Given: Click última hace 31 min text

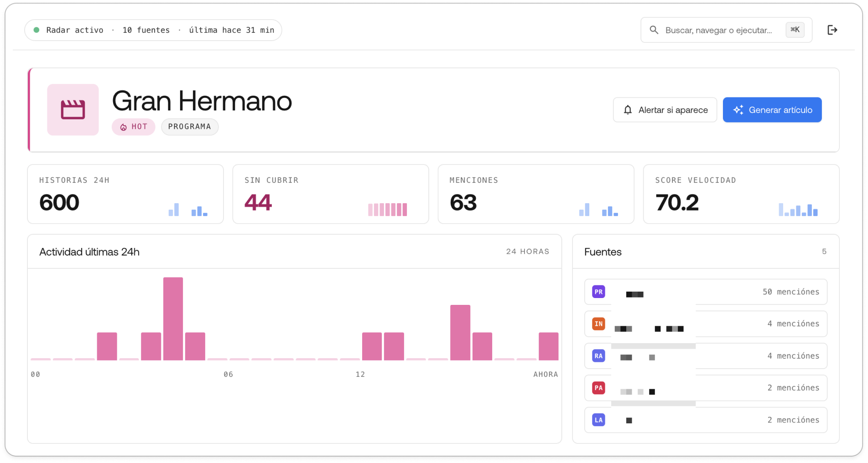Looking at the screenshot, I should click(x=232, y=30).
